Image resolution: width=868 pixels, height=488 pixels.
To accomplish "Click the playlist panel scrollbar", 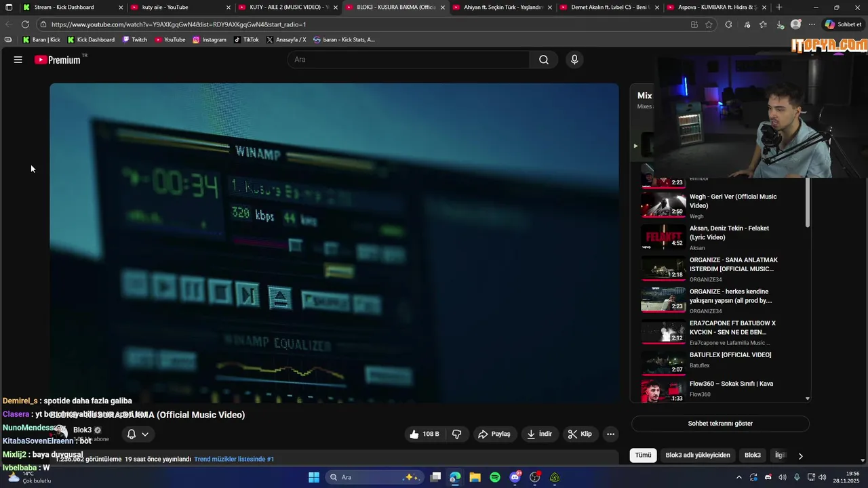I will click(807, 202).
